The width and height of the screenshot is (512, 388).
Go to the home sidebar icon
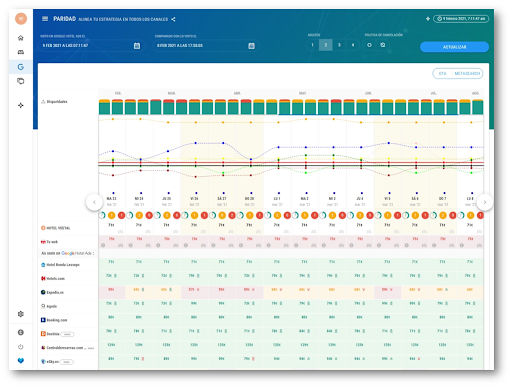(21, 38)
